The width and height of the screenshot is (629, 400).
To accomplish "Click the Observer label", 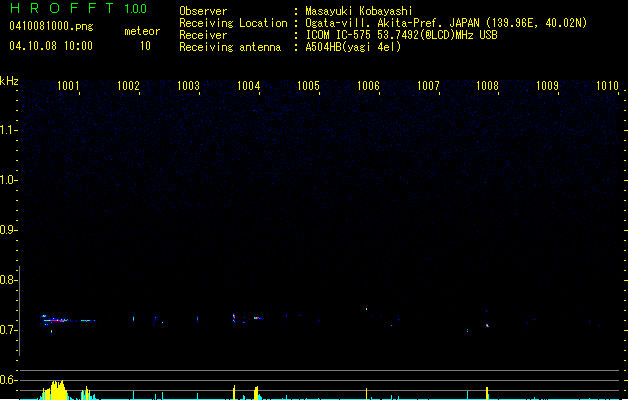I will pos(203,11).
